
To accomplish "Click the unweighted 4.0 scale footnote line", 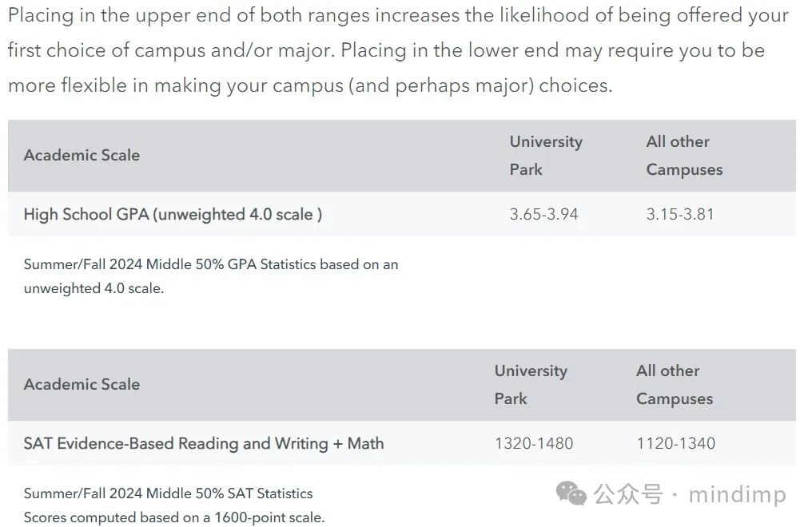I will [x=94, y=288].
